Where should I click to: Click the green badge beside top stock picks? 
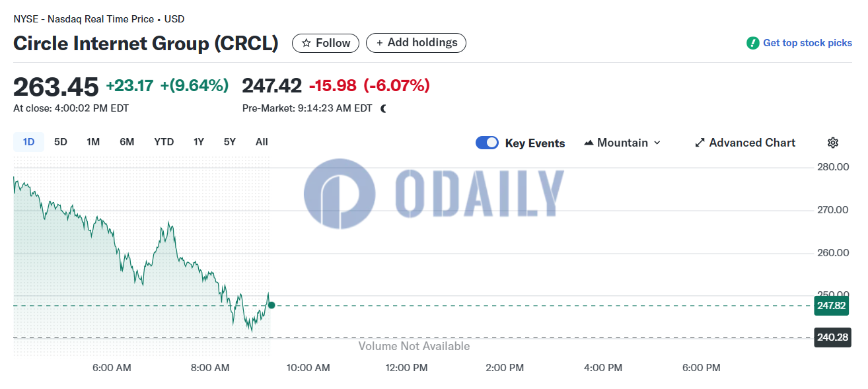coord(752,43)
